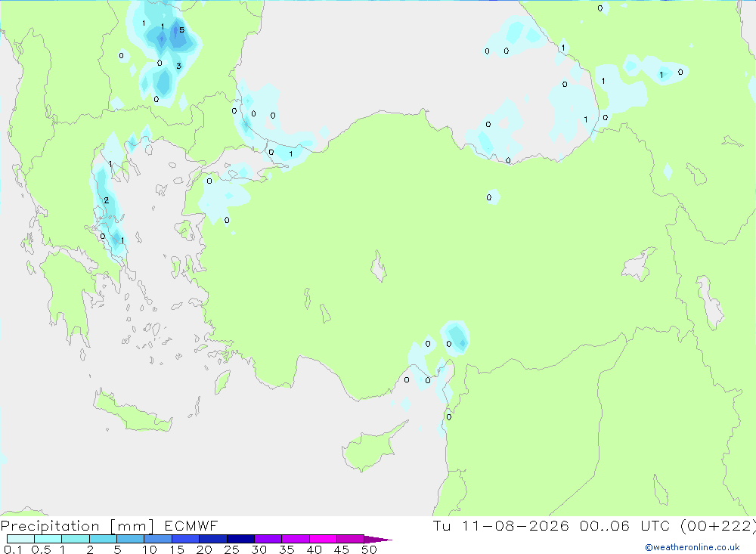Click the '0.1' legend scale label

coord(13,549)
